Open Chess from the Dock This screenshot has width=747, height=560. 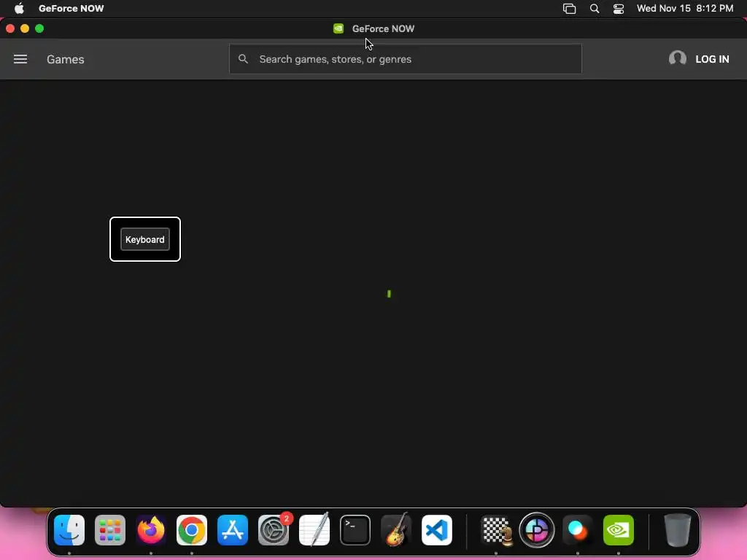point(496,530)
